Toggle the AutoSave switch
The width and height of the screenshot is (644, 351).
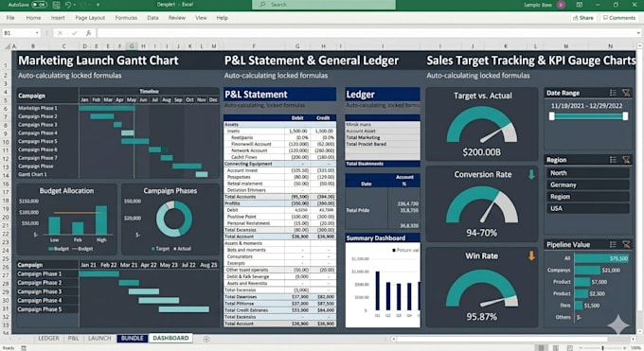(x=40, y=5)
